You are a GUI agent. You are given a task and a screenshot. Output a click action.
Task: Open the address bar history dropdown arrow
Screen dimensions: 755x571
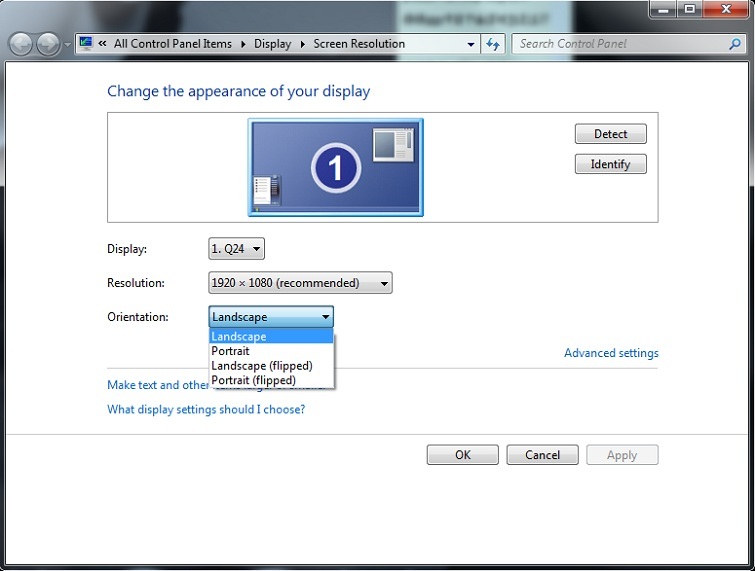tap(471, 44)
